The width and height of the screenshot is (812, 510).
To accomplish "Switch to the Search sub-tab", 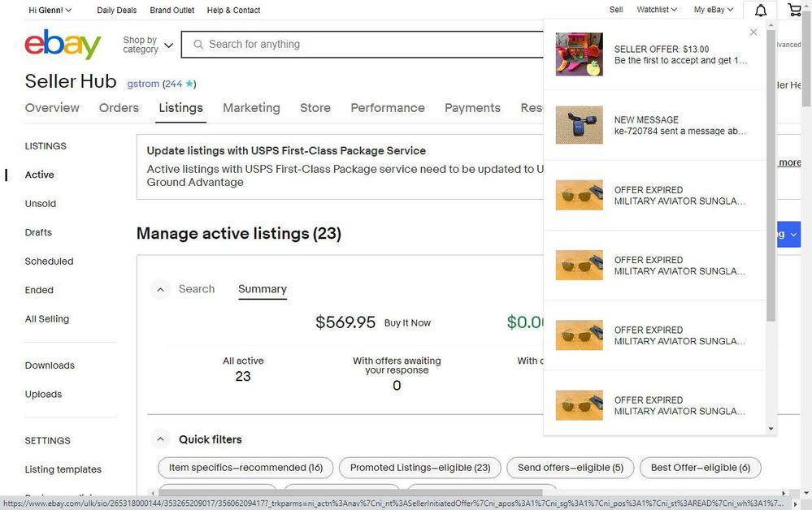I will click(x=196, y=289).
